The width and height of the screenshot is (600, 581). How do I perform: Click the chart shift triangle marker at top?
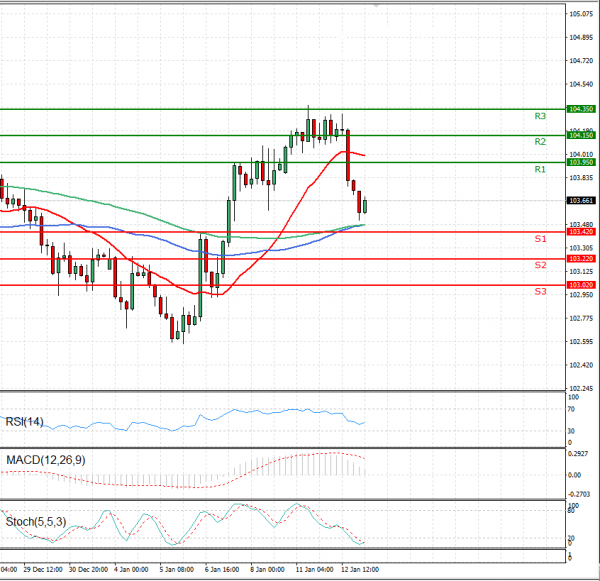coord(375,6)
